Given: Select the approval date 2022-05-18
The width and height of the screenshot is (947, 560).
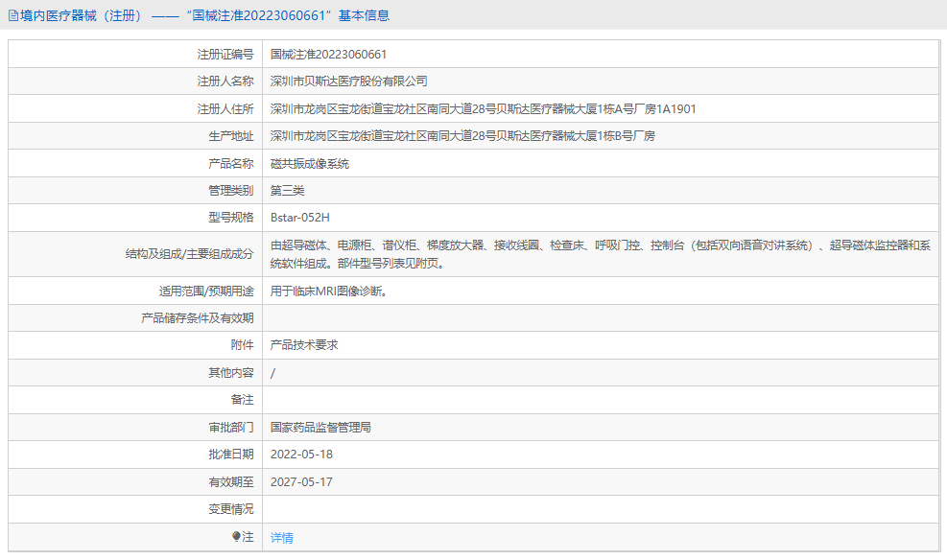Looking at the screenshot, I should 303,454.
